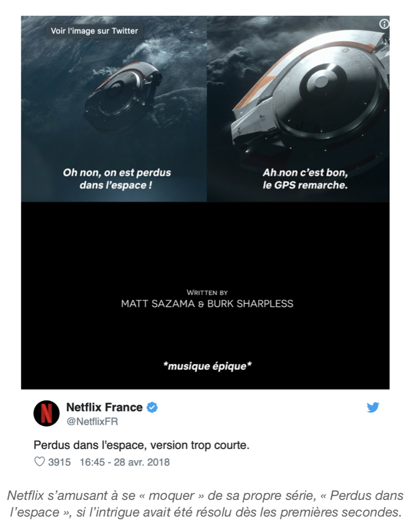The width and height of the screenshot is (420, 530).
Task: Open the 16:45 - 28 avr. 2018 timestamp
Action: [124, 462]
